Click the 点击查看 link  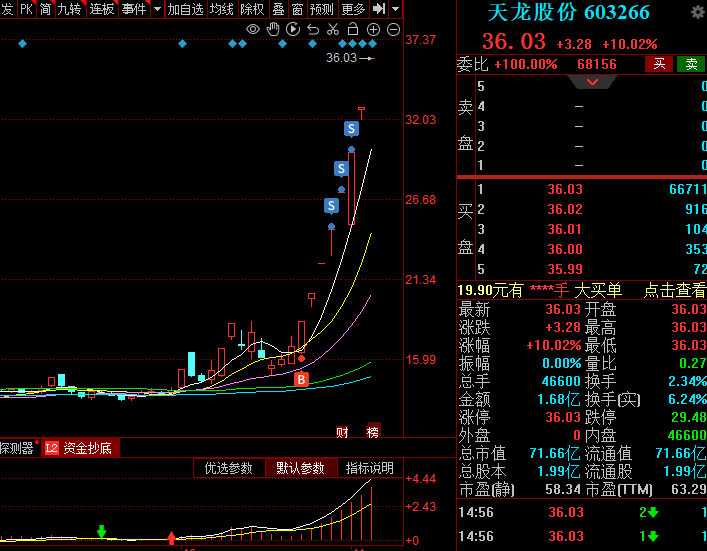click(675, 290)
